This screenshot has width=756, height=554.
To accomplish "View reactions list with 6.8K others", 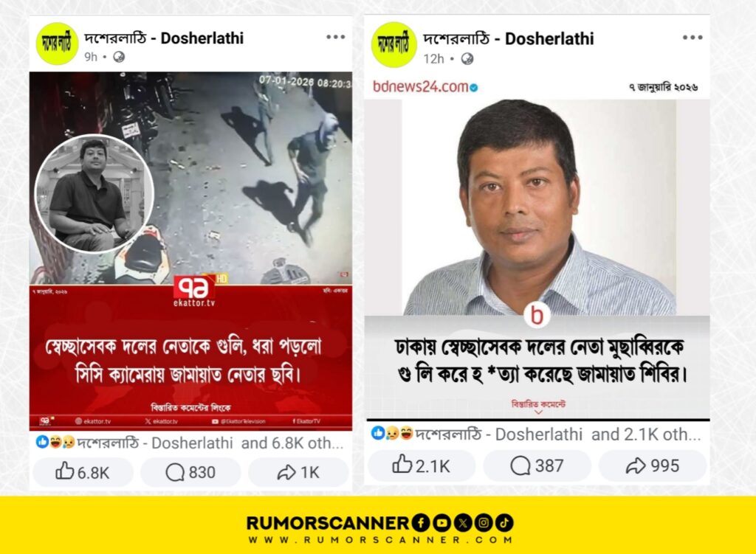I will click(190, 442).
